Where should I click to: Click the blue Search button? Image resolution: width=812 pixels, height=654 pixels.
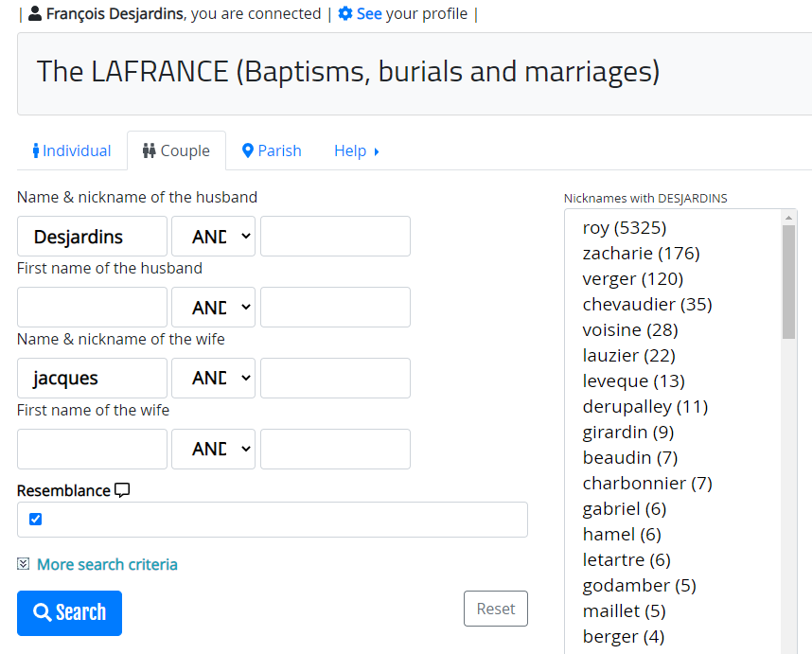(69, 613)
